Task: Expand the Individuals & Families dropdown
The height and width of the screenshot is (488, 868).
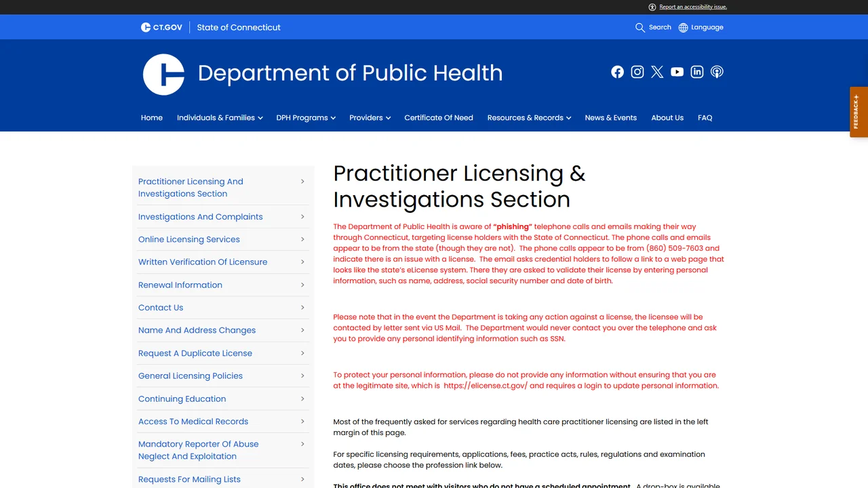Action: pos(220,118)
